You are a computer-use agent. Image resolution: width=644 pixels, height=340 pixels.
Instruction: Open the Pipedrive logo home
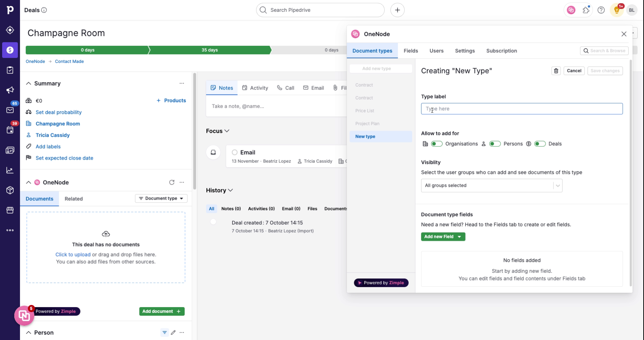(10, 10)
